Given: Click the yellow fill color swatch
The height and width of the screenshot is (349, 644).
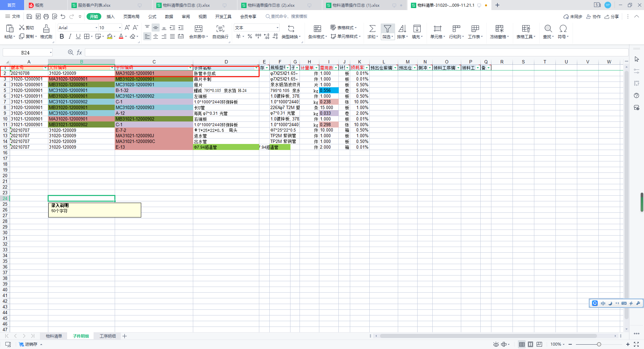Looking at the screenshot, I should point(110,36).
